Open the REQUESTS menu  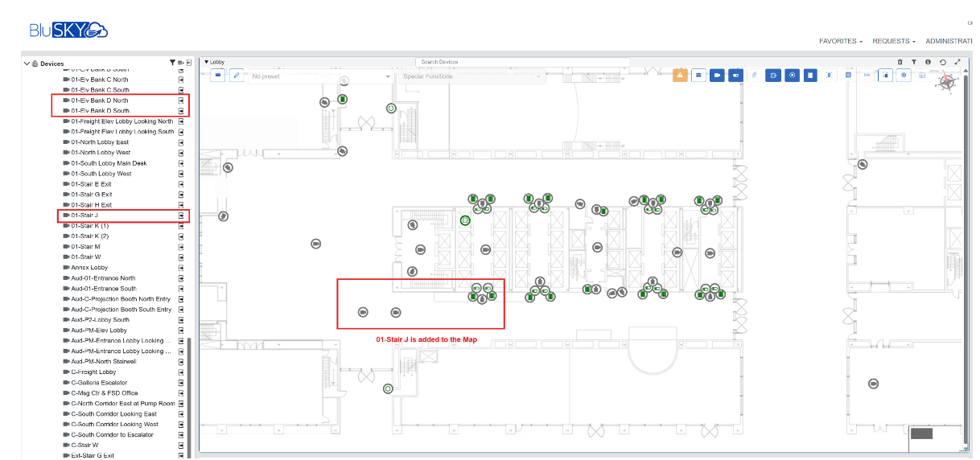point(894,41)
